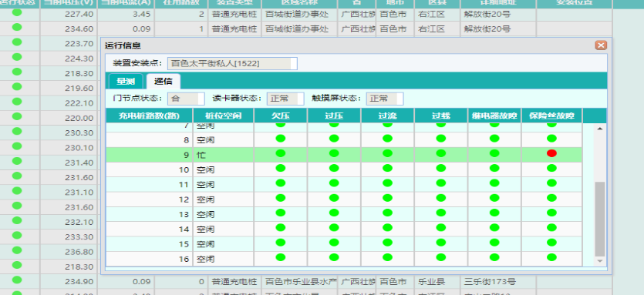The width and height of the screenshot is (644, 295).
Task: Click the 保险丝故障 green indicator in row 8
Action: coord(551,139)
